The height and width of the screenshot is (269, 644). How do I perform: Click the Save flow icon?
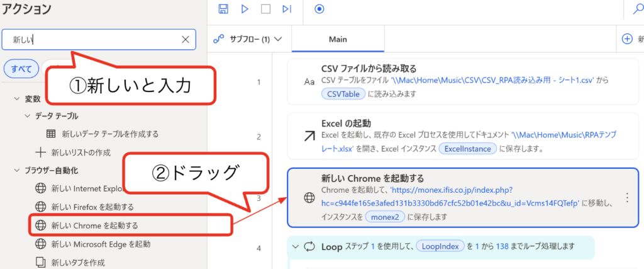pos(223,9)
